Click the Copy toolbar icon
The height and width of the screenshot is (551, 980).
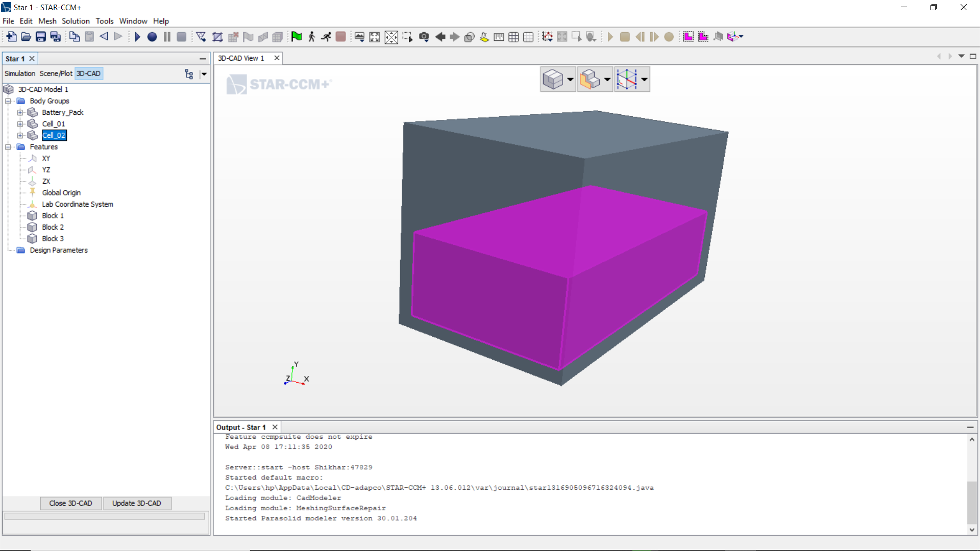coord(75,37)
